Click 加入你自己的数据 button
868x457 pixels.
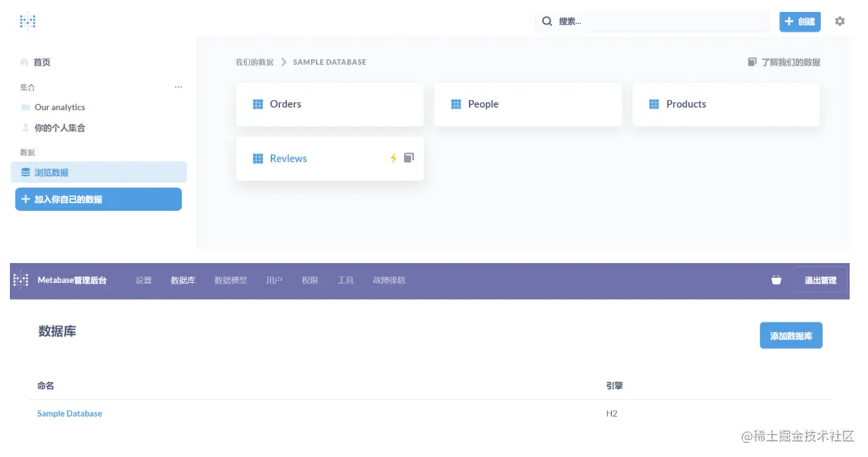click(x=98, y=199)
